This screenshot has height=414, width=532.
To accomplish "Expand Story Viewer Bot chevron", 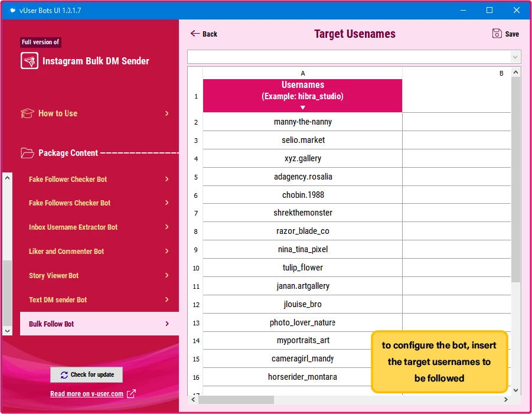I will 167,275.
